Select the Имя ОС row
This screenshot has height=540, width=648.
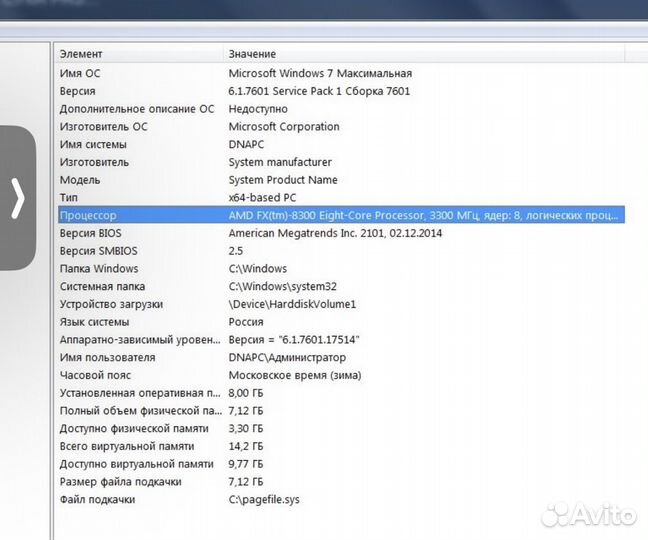(x=78, y=73)
